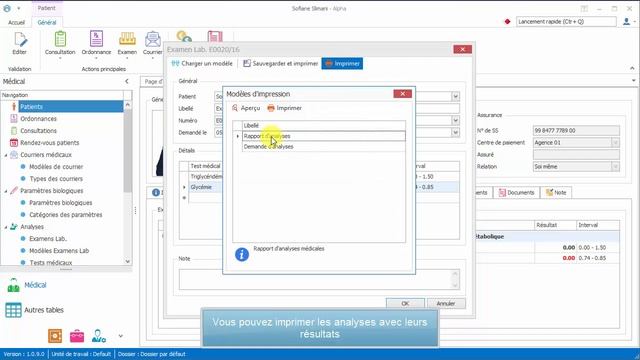This screenshot has width=640, height=360.
Task: Open the Demandé le date dropdown
Action: [455, 133]
